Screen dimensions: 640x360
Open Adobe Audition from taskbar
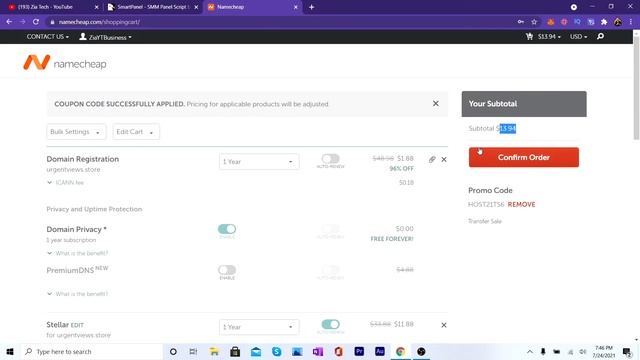[380, 351]
